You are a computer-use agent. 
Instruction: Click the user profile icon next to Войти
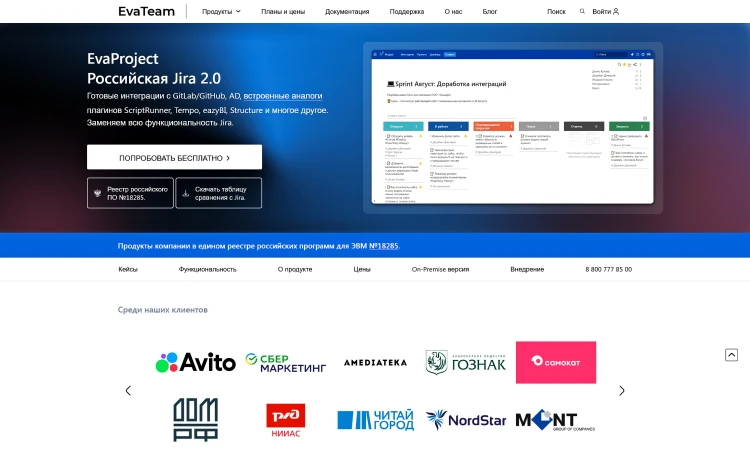[616, 11]
